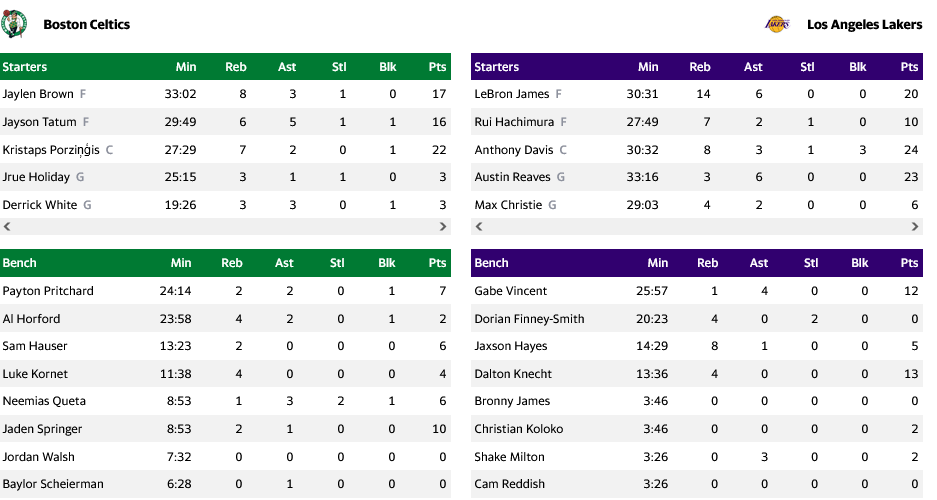Screen dimensions: 937x500
Task: Open the Los Angeles Lakers team name link
Action: (864, 24)
